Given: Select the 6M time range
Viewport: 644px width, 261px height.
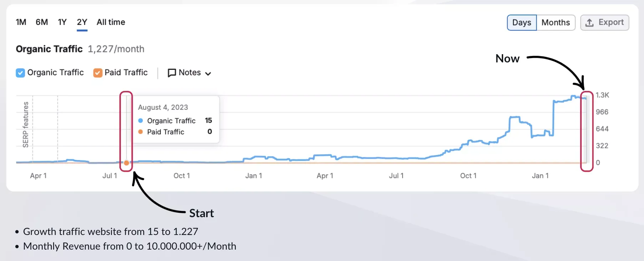Looking at the screenshot, I should tap(41, 22).
